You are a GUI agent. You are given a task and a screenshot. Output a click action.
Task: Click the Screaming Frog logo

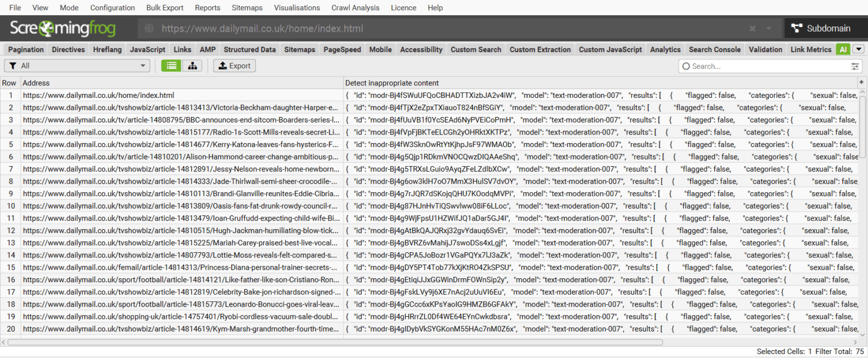pyautogui.click(x=63, y=29)
